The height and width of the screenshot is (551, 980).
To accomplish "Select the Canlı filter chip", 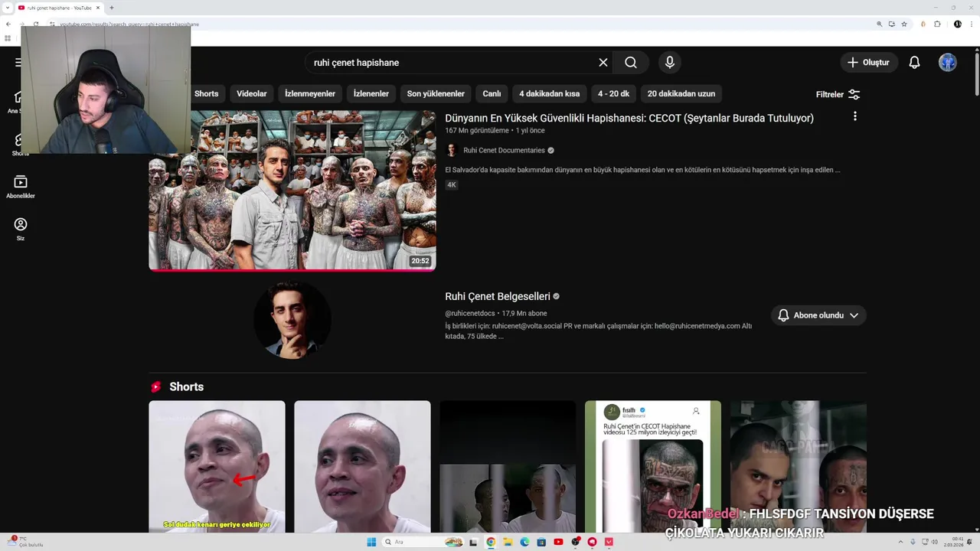I will point(492,93).
